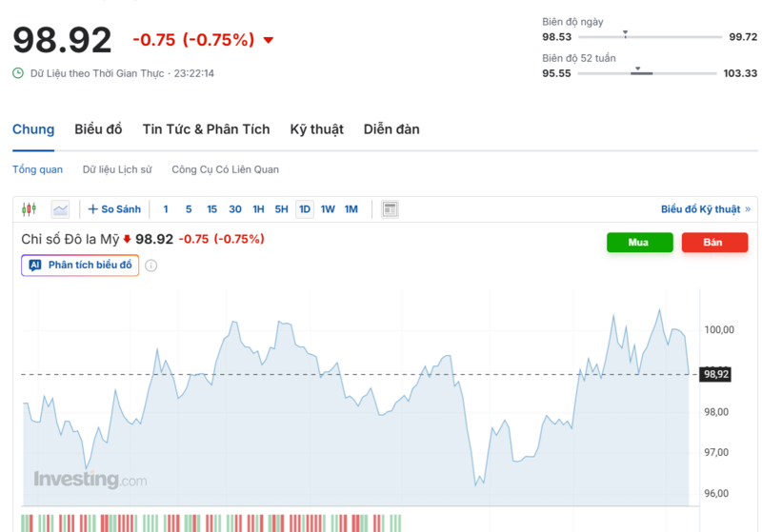Viewport: 762px width, 532px height.
Task: Click the daily low value 98.53
Action: (557, 37)
